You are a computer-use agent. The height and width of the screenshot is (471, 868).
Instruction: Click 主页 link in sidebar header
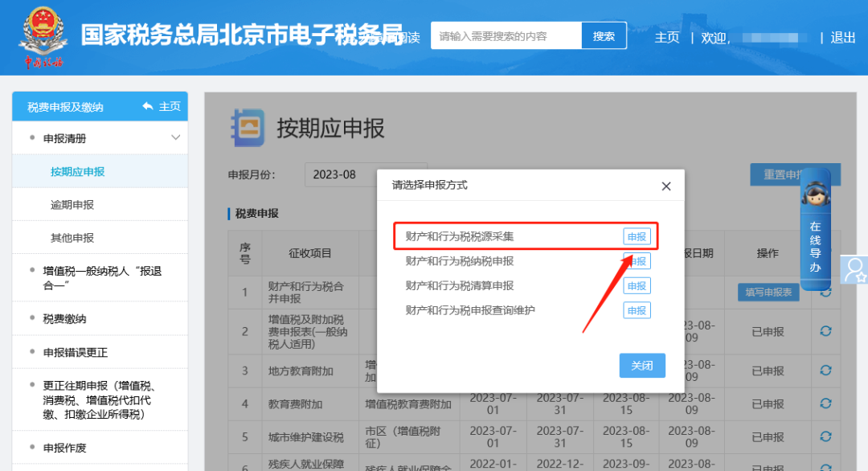coord(170,106)
